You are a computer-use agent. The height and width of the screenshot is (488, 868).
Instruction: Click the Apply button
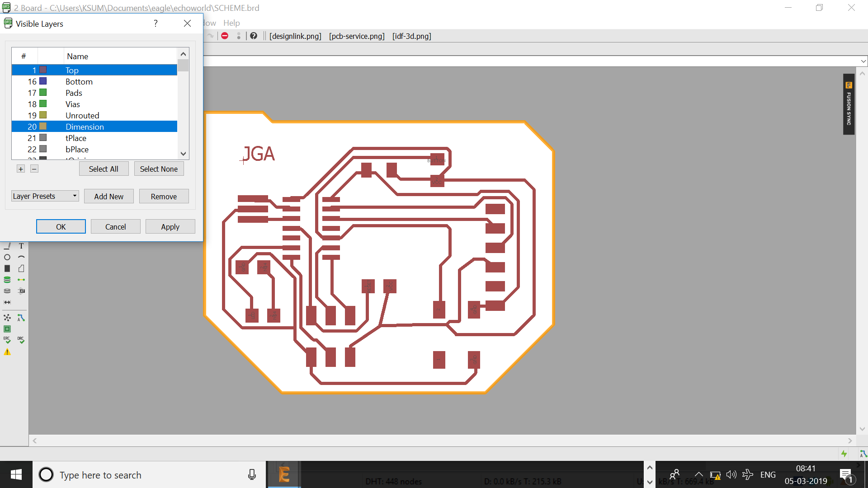170,227
